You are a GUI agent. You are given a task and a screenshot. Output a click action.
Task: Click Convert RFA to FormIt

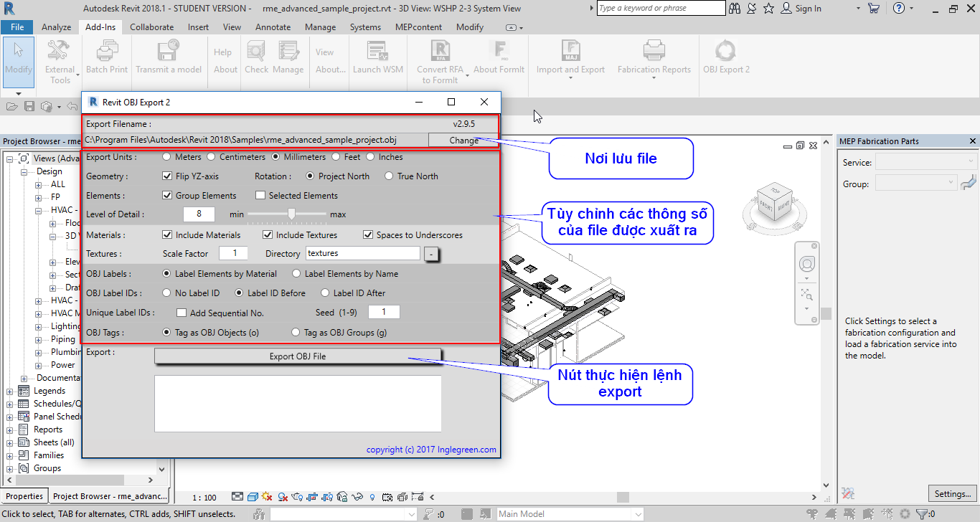pos(439,57)
